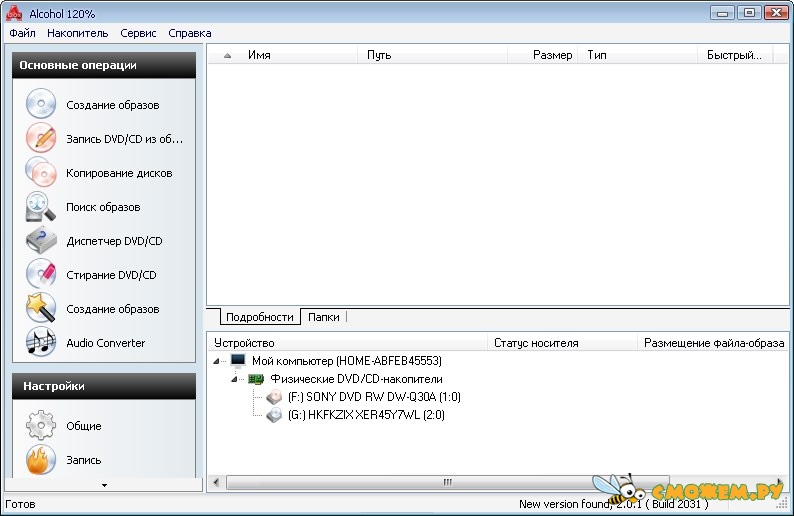The image size is (794, 516).
Task: Collapse the Физические DVD/CD-накопители node
Action: click(x=234, y=379)
